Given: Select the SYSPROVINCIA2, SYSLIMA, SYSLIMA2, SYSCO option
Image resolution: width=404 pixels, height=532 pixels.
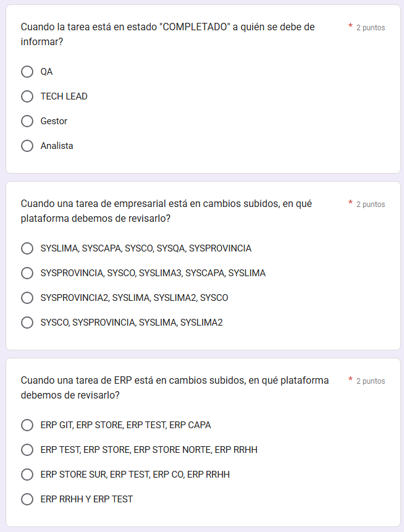Looking at the screenshot, I should [x=27, y=298].
